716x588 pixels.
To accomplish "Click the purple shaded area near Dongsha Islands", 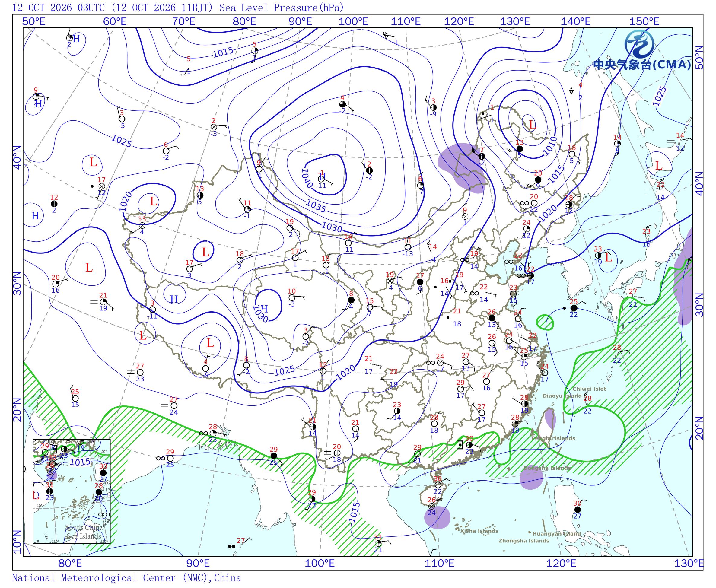I will [531, 477].
